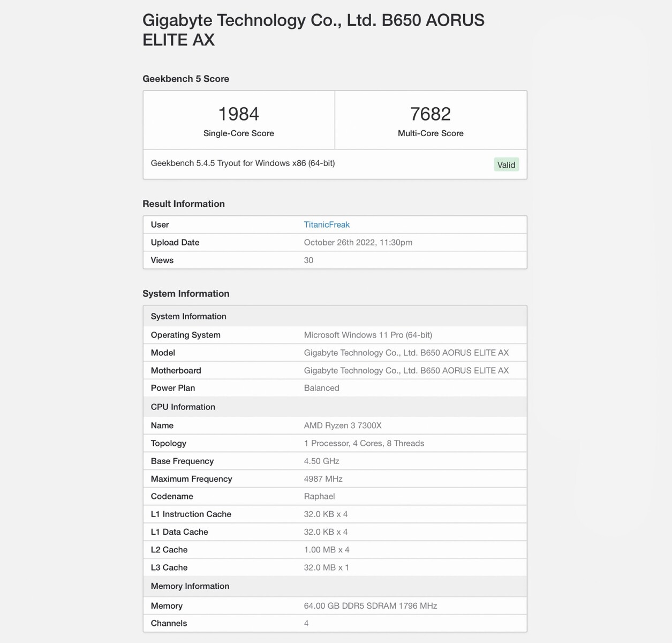Click the Result Information heading
672x643 pixels.
pyautogui.click(x=184, y=204)
